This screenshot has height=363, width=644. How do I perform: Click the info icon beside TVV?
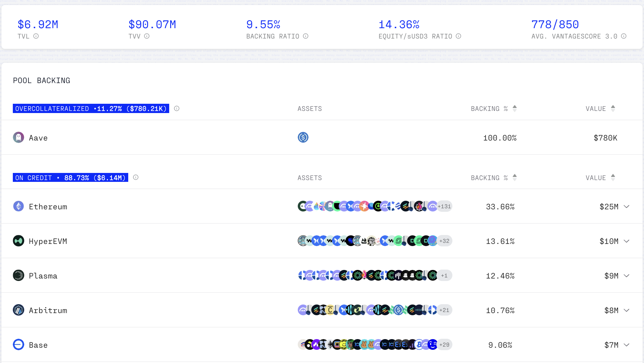[147, 36]
